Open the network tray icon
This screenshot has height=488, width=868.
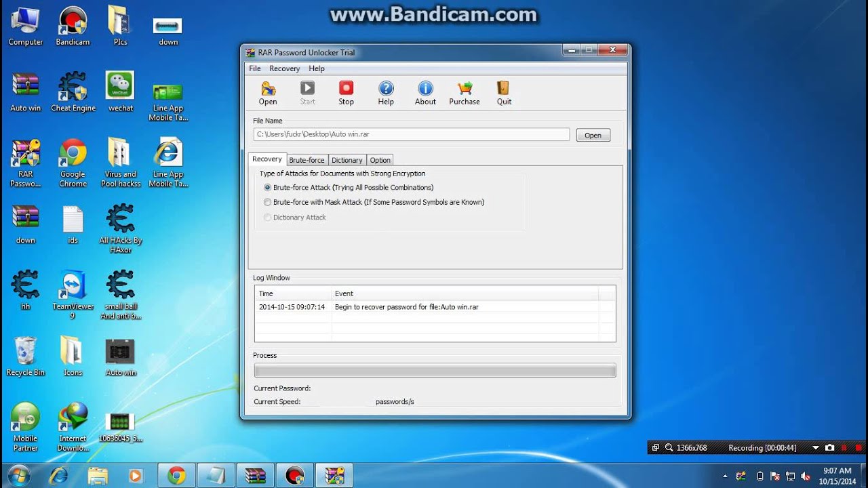(x=790, y=476)
